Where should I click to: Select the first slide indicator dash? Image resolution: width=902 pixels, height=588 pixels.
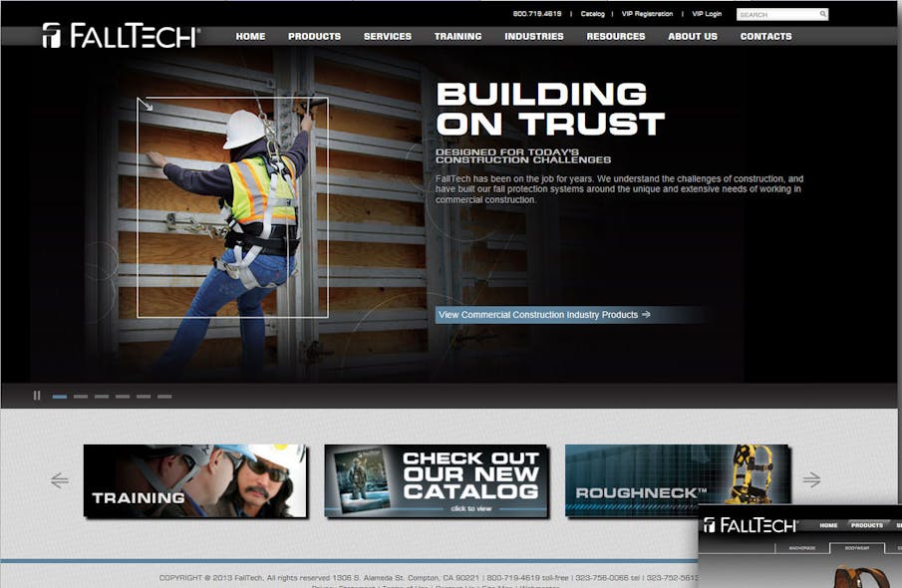point(59,396)
